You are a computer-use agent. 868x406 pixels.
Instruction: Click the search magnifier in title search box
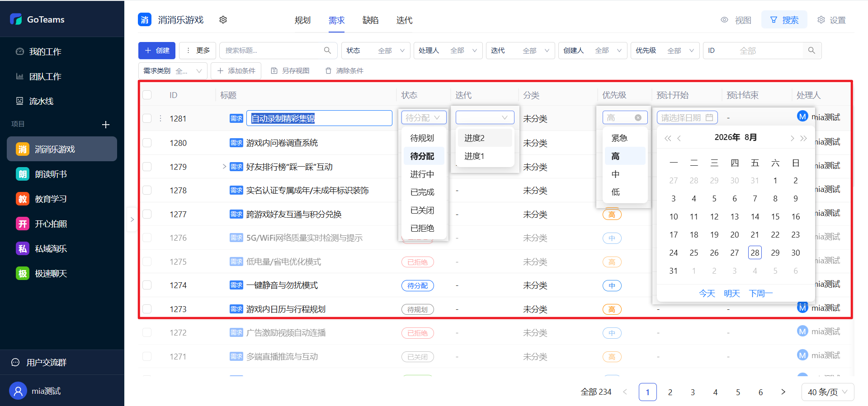click(327, 51)
